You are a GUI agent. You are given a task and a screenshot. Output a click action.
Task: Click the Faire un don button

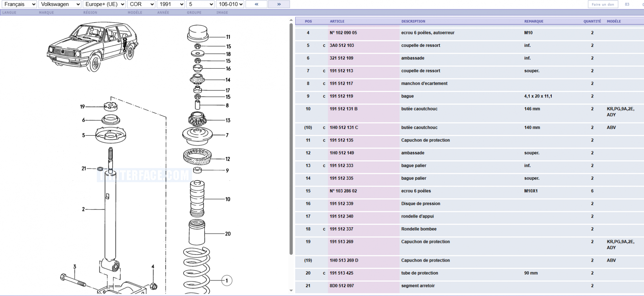[603, 4]
